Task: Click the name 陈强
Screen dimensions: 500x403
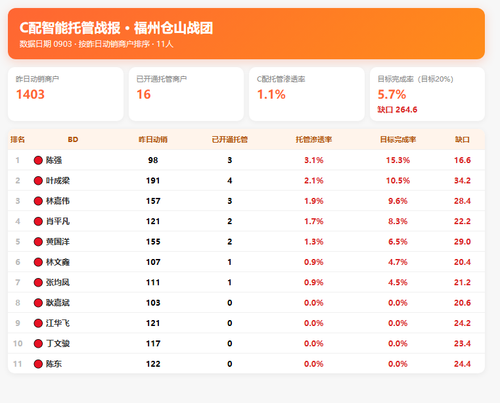Action: (54, 160)
